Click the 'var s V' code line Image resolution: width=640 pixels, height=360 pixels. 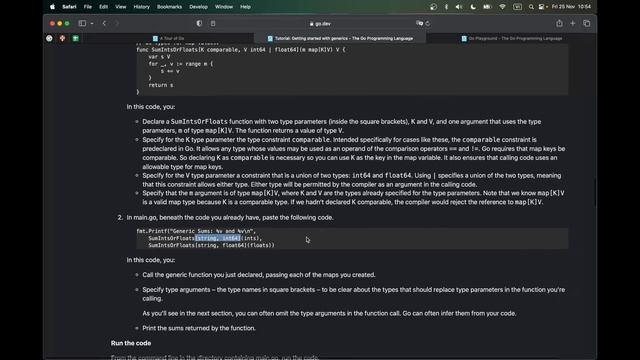tap(159, 57)
